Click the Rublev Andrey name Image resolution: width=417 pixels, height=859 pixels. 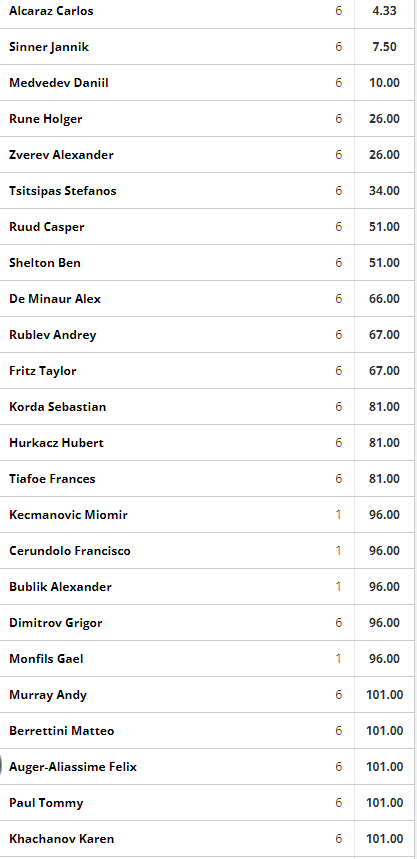coord(53,335)
